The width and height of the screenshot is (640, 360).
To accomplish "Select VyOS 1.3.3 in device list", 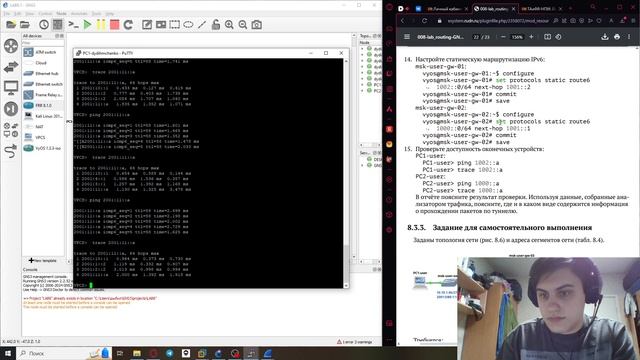I will coord(43,148).
